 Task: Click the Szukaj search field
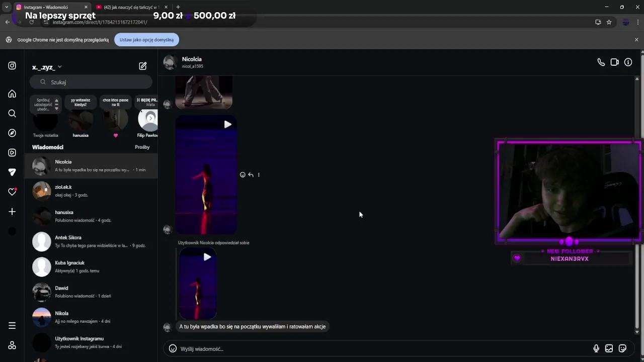[91, 82]
